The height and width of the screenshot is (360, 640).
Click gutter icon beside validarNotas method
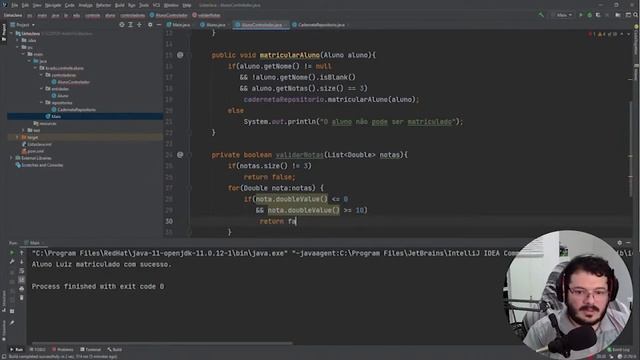[180, 155]
